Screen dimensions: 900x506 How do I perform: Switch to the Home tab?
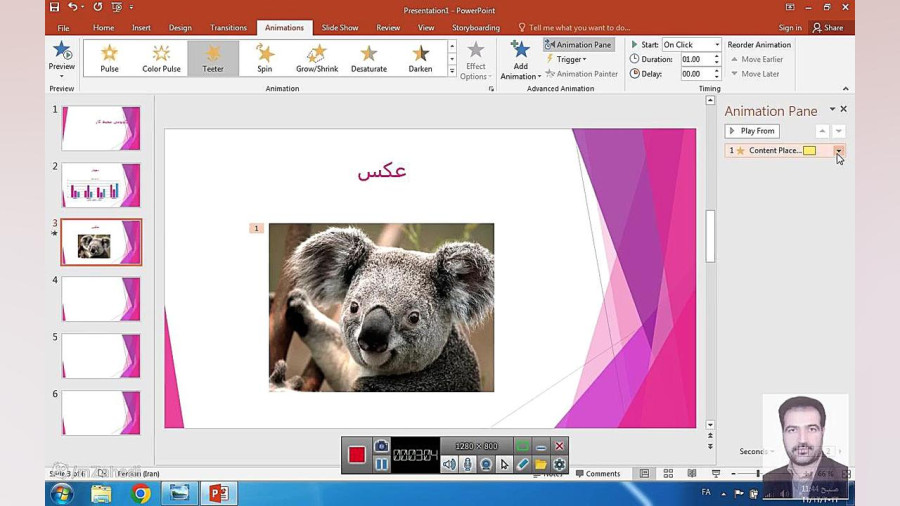click(x=103, y=28)
